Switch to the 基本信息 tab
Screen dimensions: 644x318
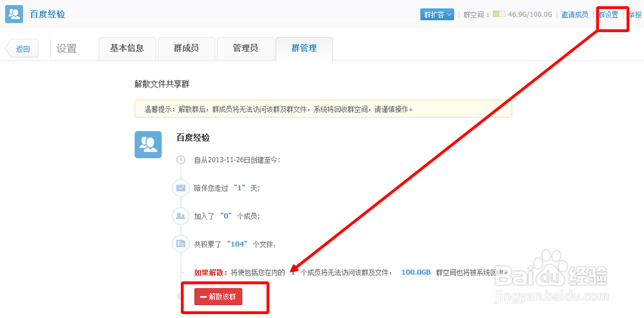pos(127,48)
